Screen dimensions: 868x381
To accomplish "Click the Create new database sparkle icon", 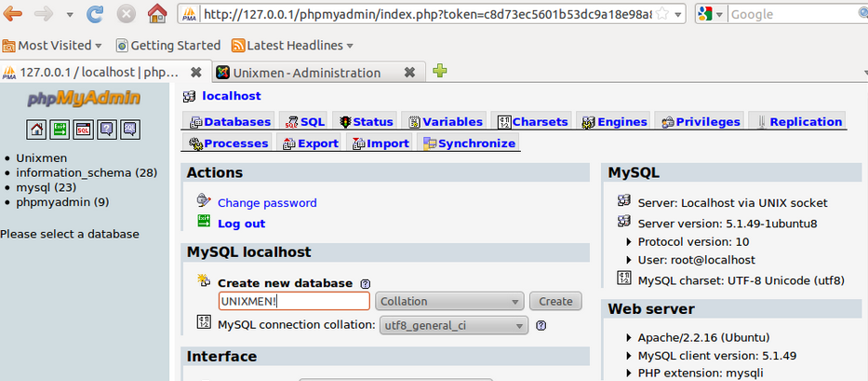I will click(x=204, y=280).
